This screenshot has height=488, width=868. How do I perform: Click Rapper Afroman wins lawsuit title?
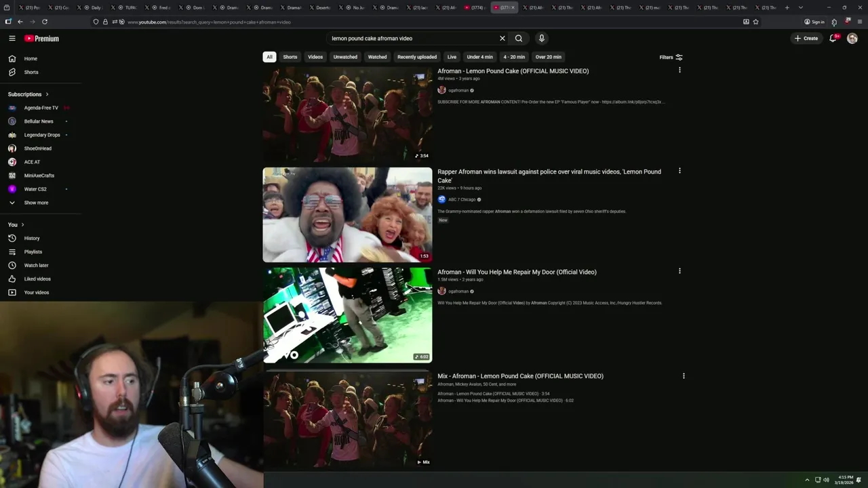point(549,176)
